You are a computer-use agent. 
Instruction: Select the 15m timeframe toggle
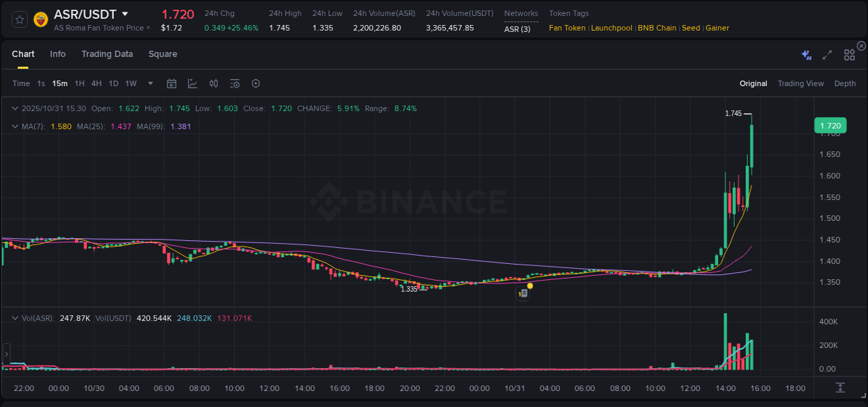(x=60, y=83)
